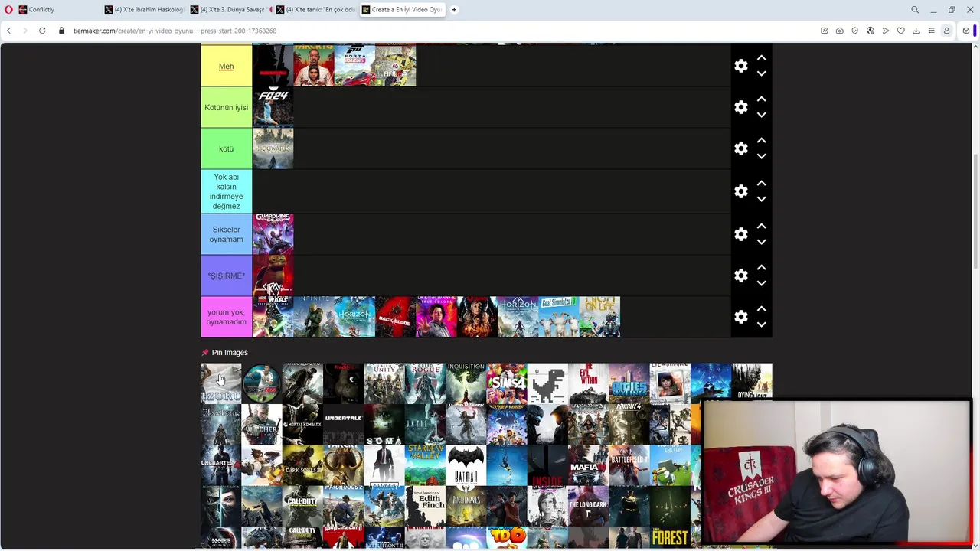Move Sikseler oynamam row up

(x=761, y=227)
